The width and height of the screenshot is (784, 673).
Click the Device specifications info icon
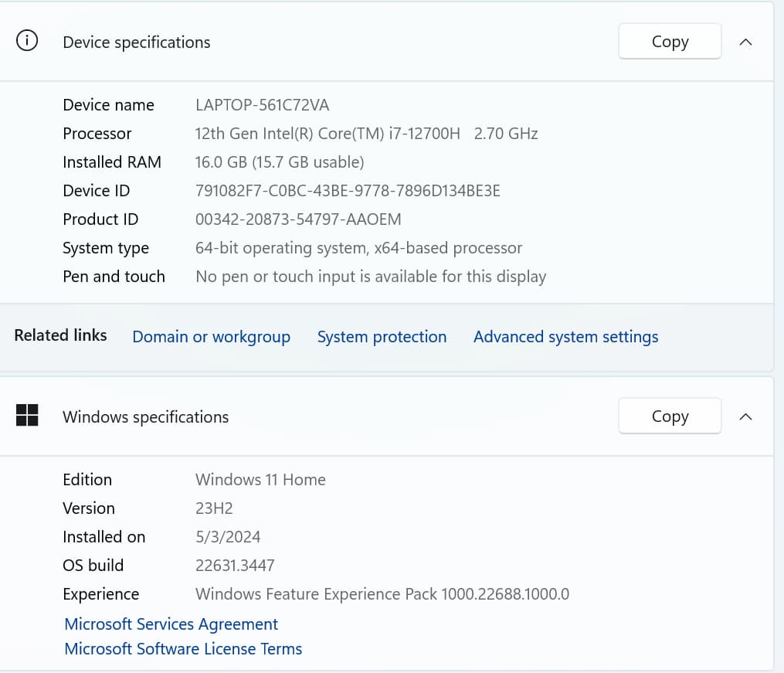[x=27, y=40]
